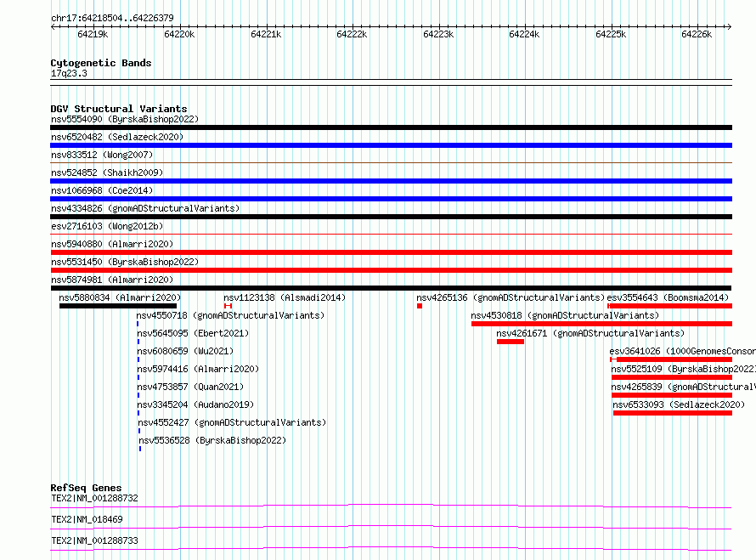Select red bar below nsv4261671

511,342
